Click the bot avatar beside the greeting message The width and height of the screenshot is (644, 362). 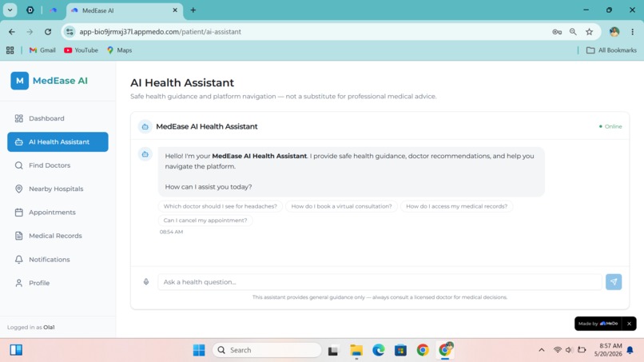[145, 154]
